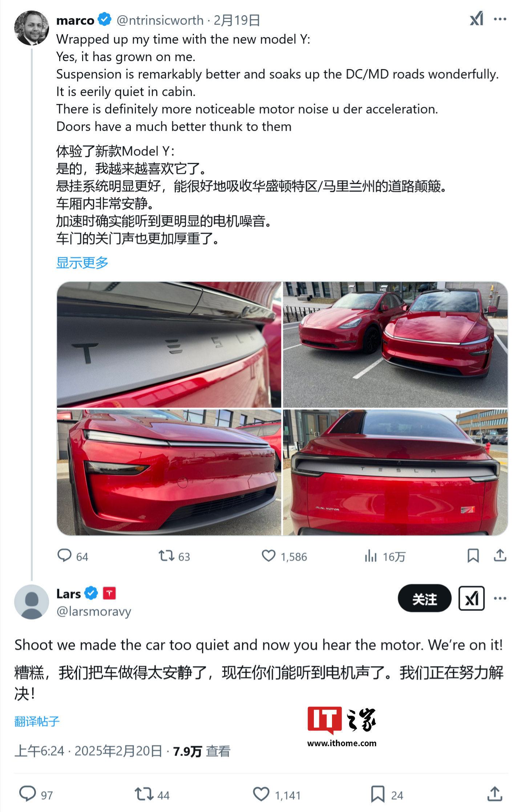Expand post text with 显示更多
Image resolution: width=522 pixels, height=812 pixels.
click(x=82, y=262)
